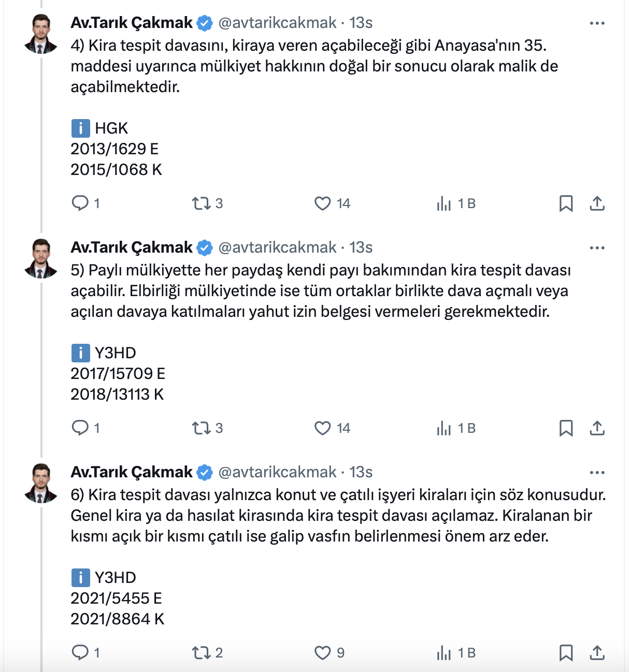Like the tweet about Elbirliği mülkiyetinde
Screen dimensions: 629x672
322,428
